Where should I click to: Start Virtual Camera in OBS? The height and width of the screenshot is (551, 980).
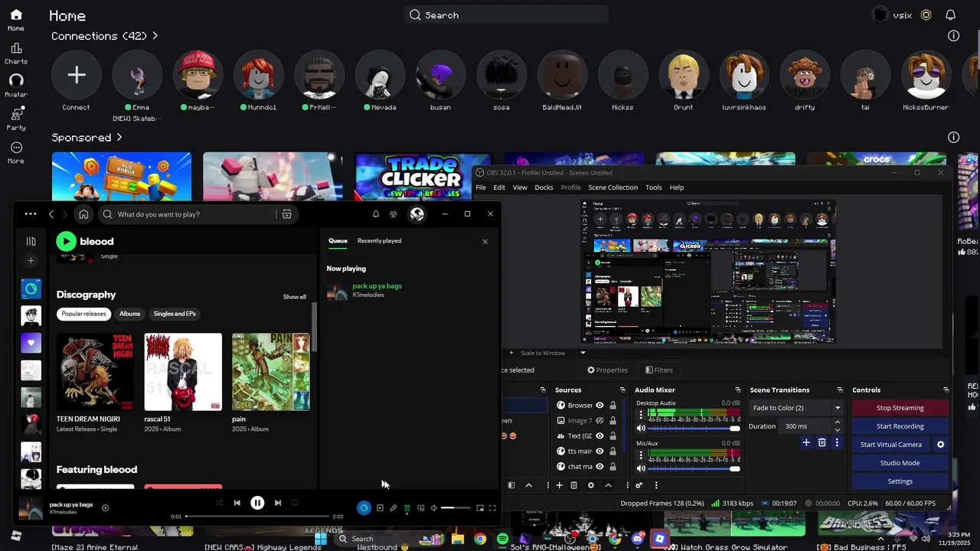tap(890, 445)
